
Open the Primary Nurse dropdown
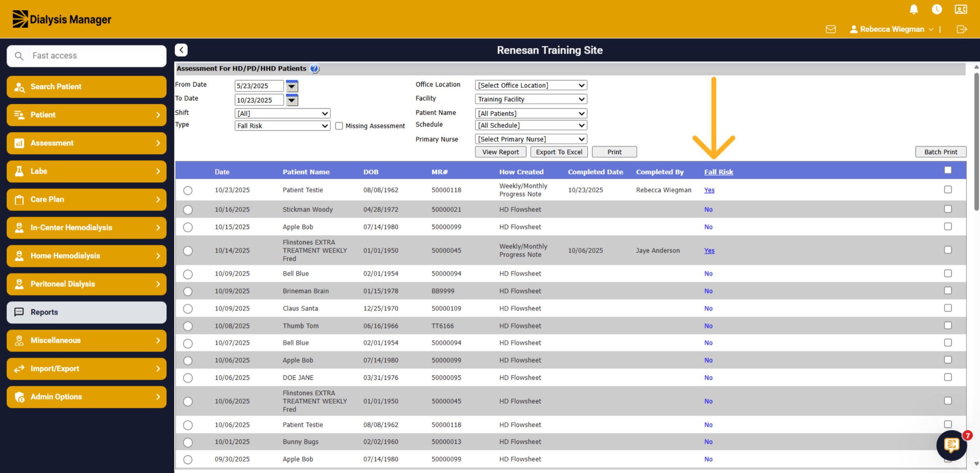[531, 139]
